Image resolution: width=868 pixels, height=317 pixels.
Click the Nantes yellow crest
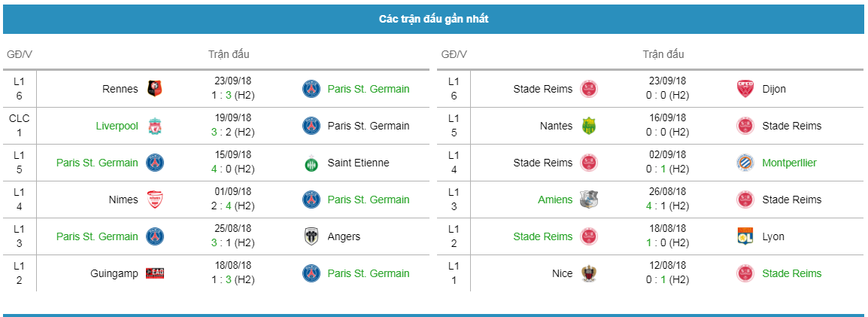pos(589,126)
